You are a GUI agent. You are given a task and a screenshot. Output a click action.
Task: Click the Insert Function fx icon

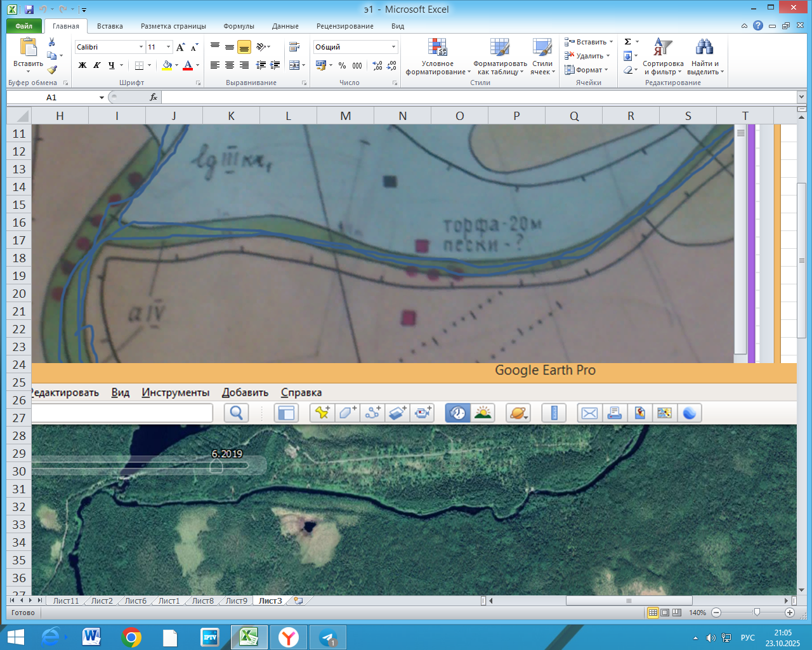[x=153, y=97]
